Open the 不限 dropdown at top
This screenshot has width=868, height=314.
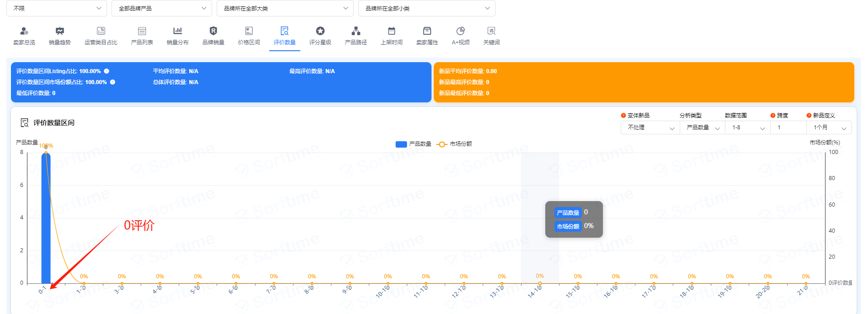57,8
